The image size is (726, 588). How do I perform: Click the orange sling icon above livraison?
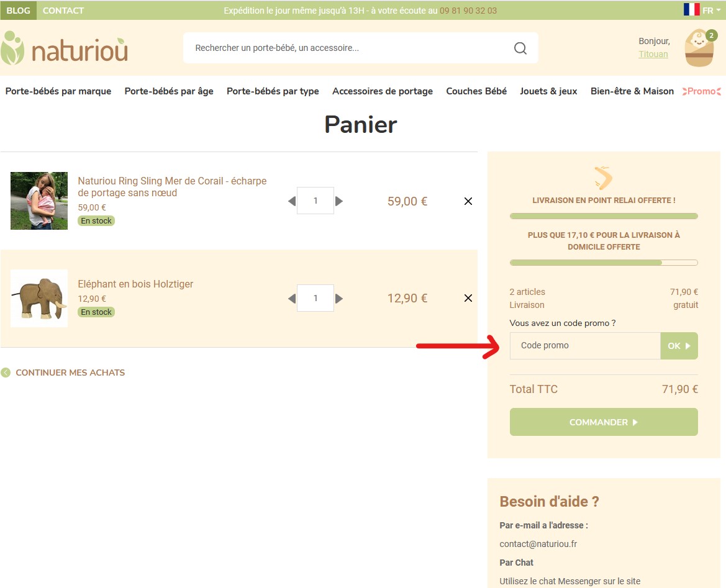point(603,178)
